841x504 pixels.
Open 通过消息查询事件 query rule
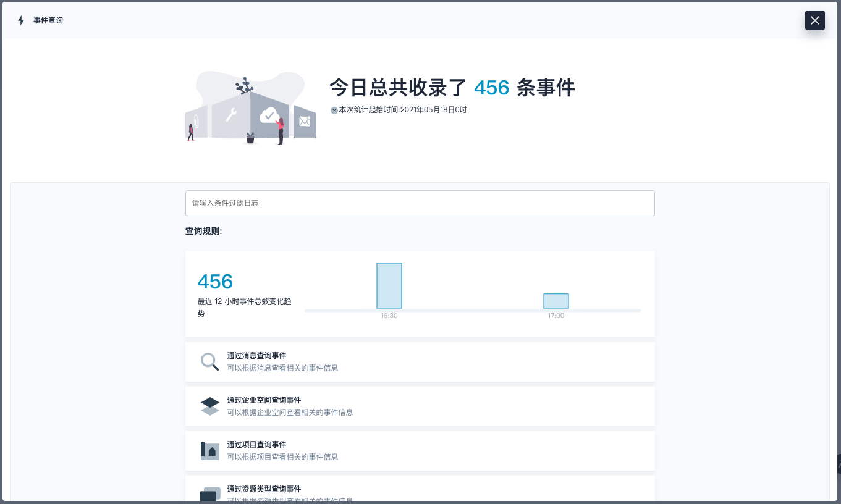point(256,356)
